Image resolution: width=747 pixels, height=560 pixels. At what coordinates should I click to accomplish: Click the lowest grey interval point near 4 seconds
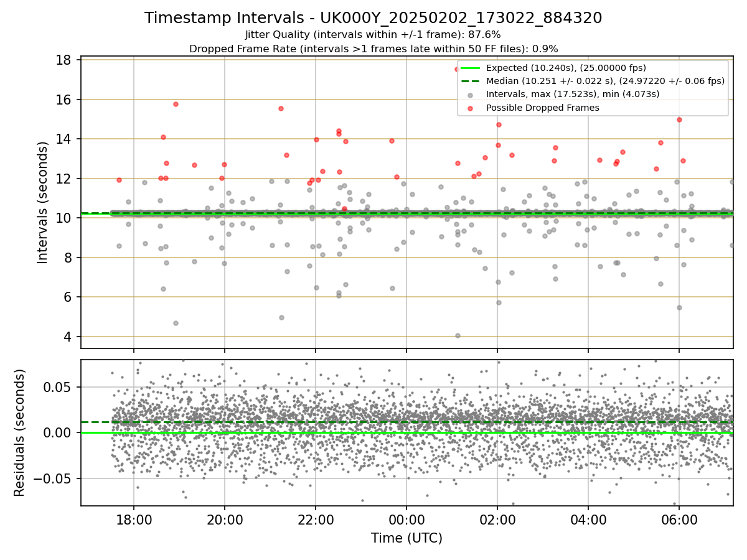pyautogui.click(x=458, y=335)
